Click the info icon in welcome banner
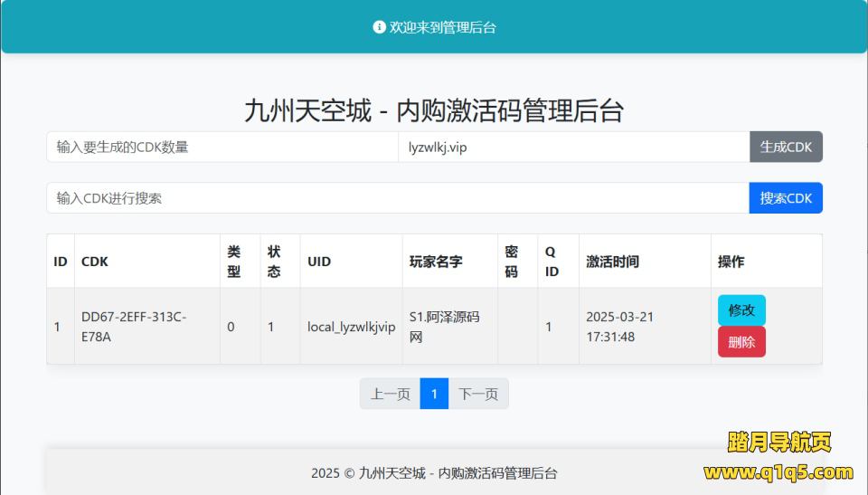Viewport: 868px width, 495px height. [x=379, y=27]
